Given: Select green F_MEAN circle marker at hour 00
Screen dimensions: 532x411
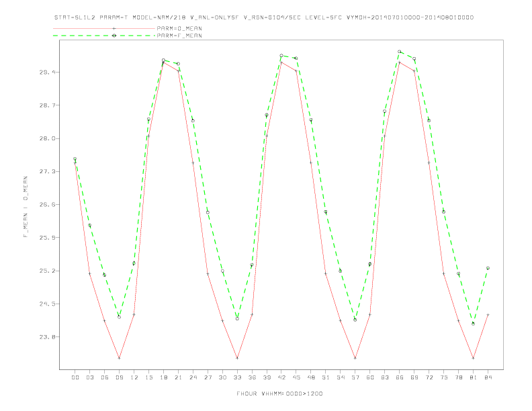Looking at the screenshot, I should pyautogui.click(x=75, y=158).
